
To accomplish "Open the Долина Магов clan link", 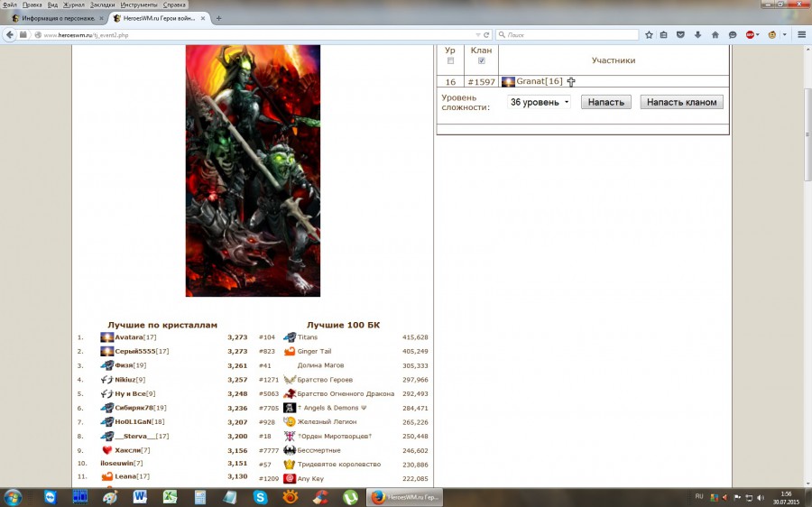I will tap(320, 365).
